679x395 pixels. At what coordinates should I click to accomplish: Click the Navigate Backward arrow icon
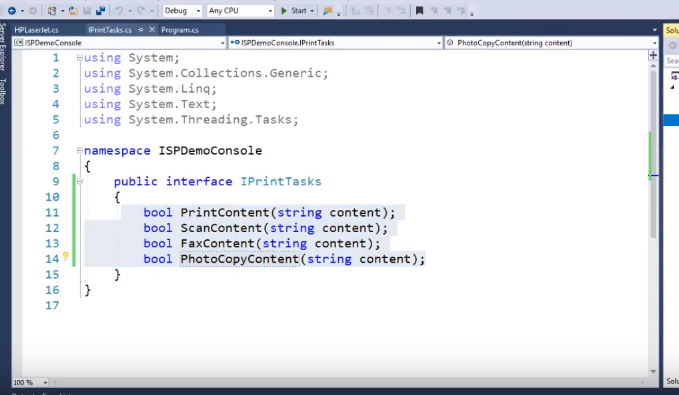tap(12, 10)
